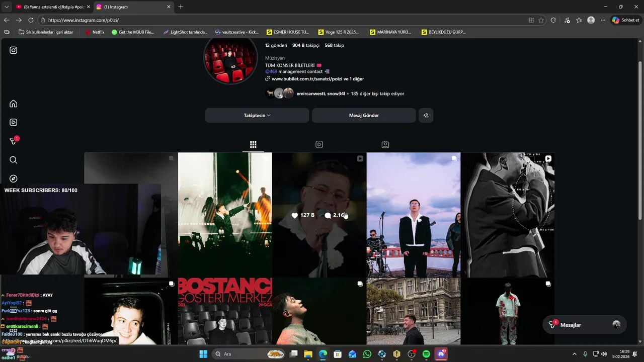Open the 904 B takipçi followers list
The height and width of the screenshot is (362, 644).
(306, 45)
